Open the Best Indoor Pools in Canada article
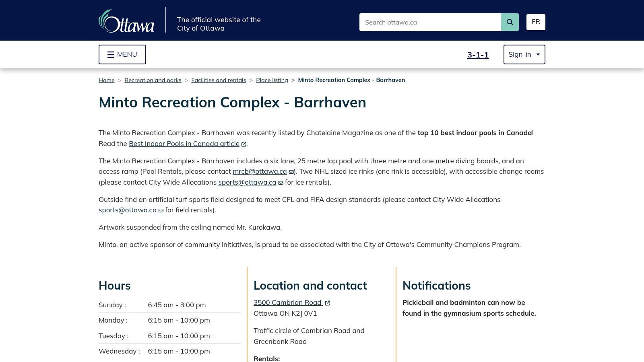 pyautogui.click(x=184, y=144)
